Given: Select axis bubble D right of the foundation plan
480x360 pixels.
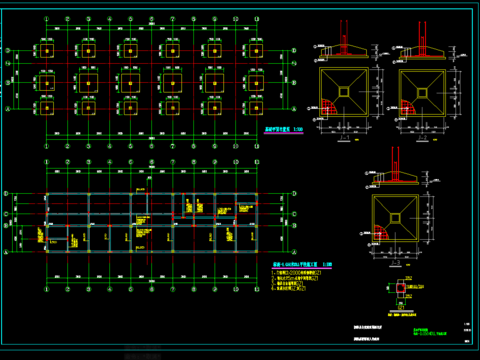Looking at the screenshot, I should click(x=294, y=51).
